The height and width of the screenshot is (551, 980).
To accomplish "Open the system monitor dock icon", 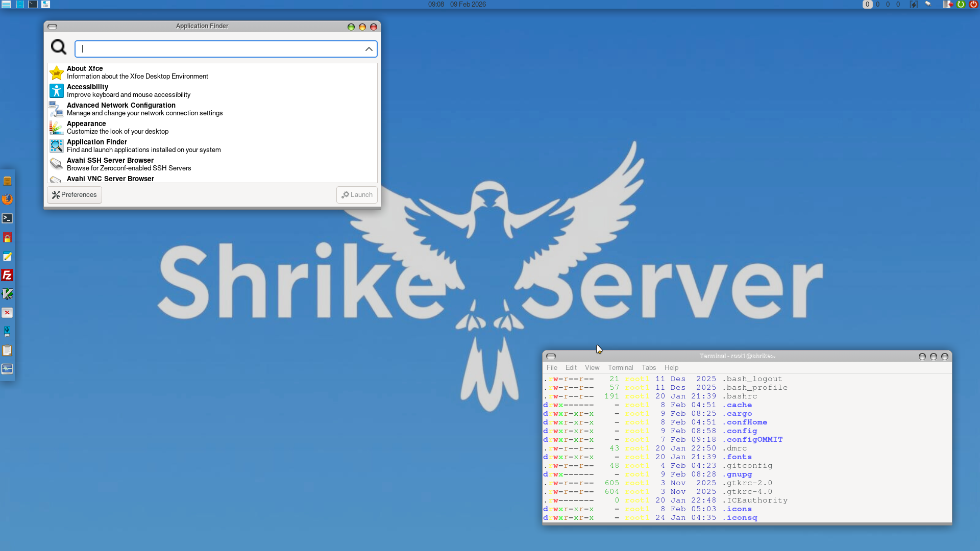I will (7, 369).
